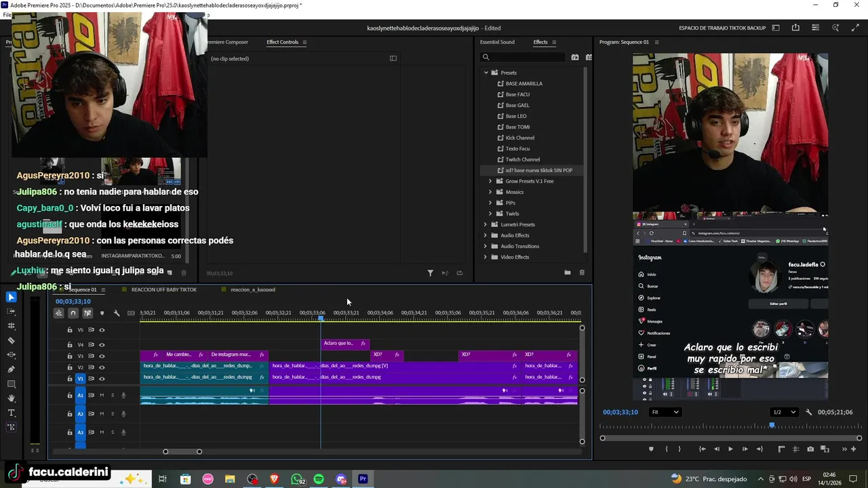Collapse the Presets folder

pyautogui.click(x=486, y=73)
